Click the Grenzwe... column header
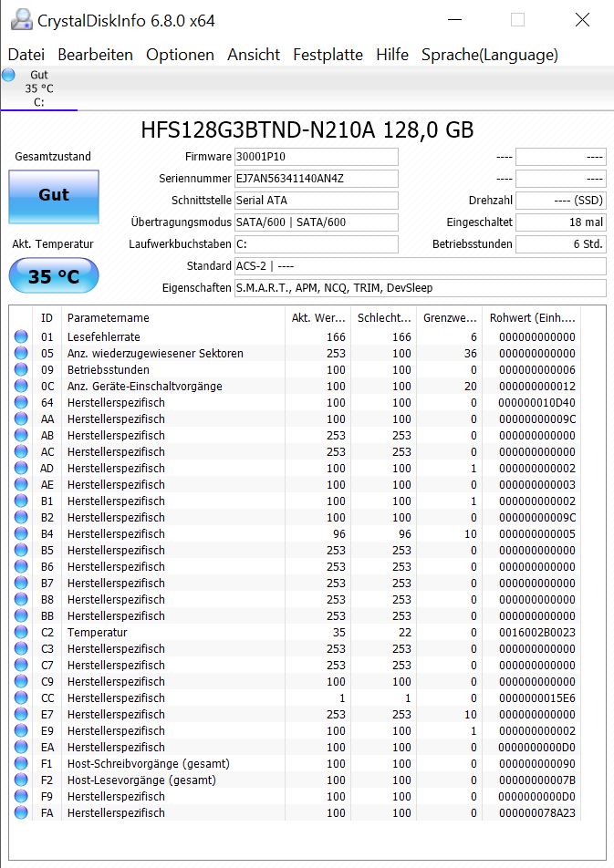 450,317
